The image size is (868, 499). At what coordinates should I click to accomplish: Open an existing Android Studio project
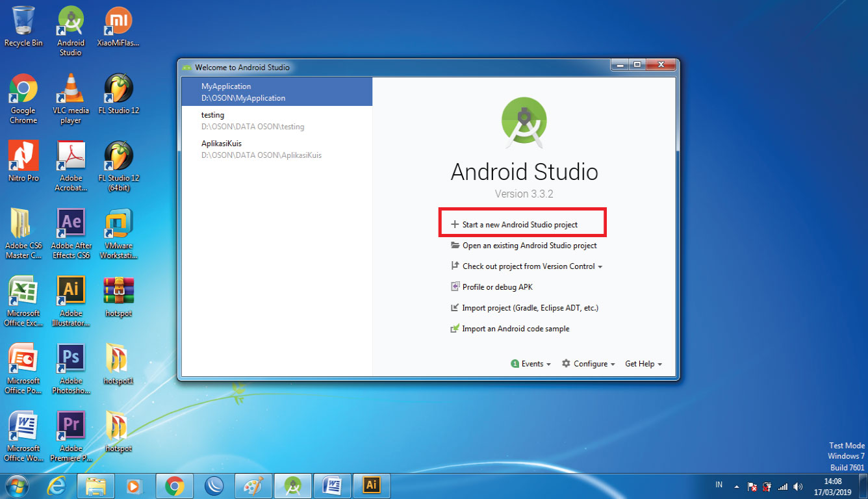pyautogui.click(x=529, y=245)
